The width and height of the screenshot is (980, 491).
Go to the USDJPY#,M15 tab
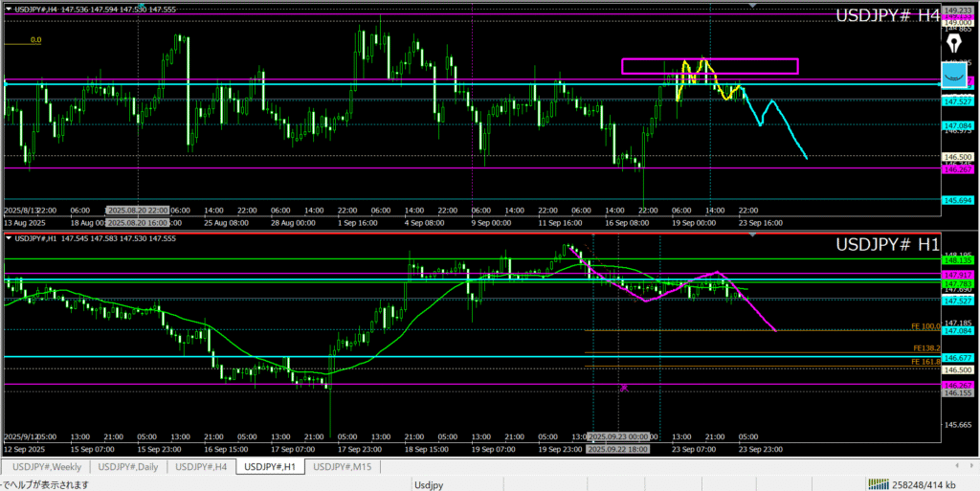tap(342, 467)
